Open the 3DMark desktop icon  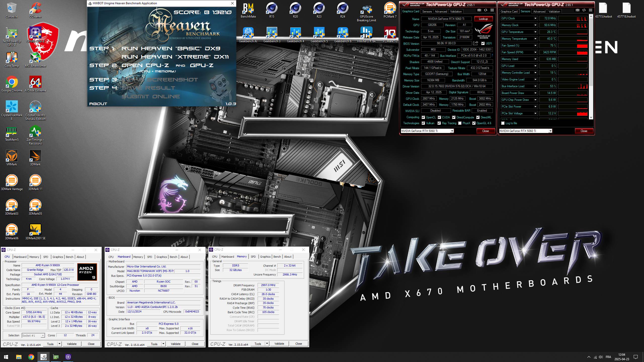(35, 158)
